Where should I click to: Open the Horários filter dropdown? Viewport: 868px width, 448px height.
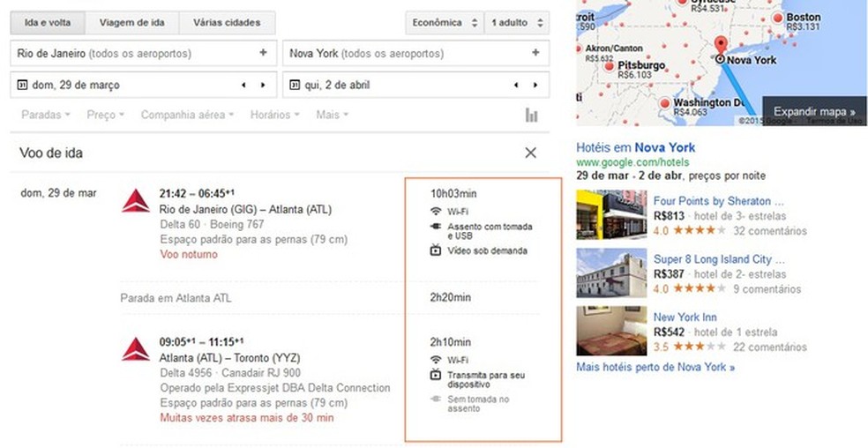[274, 115]
